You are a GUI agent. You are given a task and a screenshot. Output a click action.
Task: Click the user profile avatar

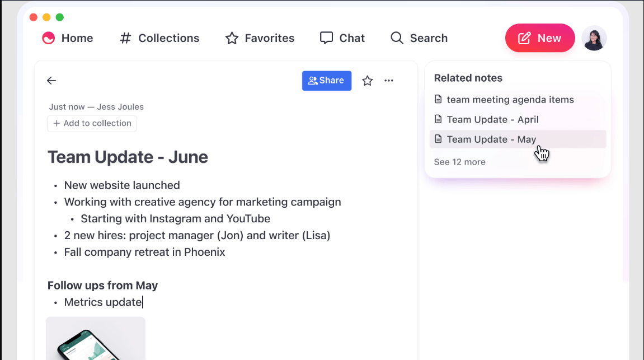point(594,38)
